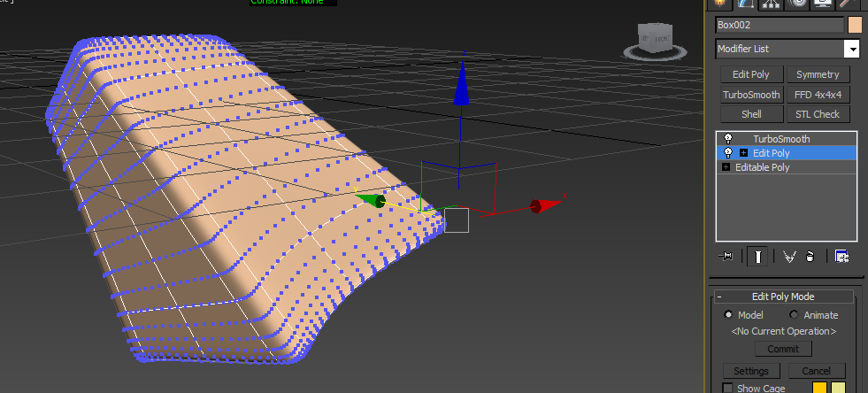This screenshot has height=393, width=868.
Task: Click the ViewCube in the viewport
Action: pos(655,39)
